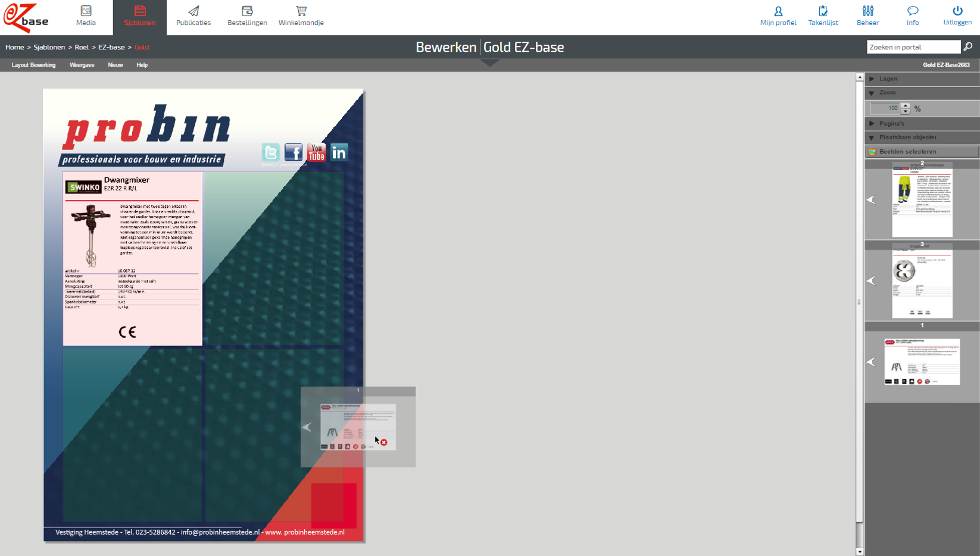Click the arrow beside thumbnail 1
The height and width of the screenshot is (556, 980).
click(x=871, y=362)
